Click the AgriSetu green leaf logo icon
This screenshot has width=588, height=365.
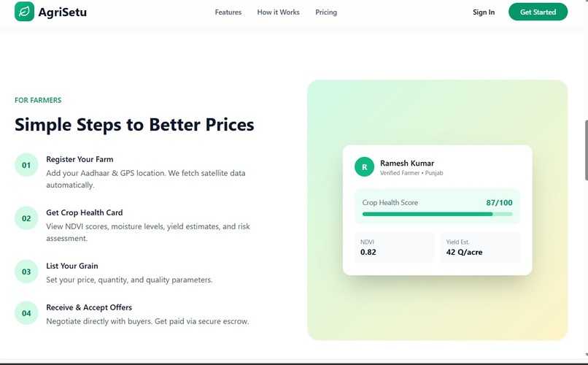[24, 12]
